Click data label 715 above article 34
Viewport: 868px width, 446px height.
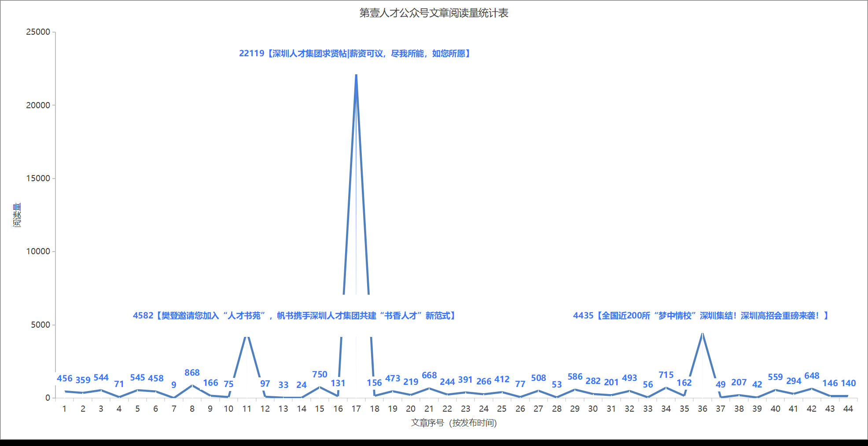[x=666, y=375]
